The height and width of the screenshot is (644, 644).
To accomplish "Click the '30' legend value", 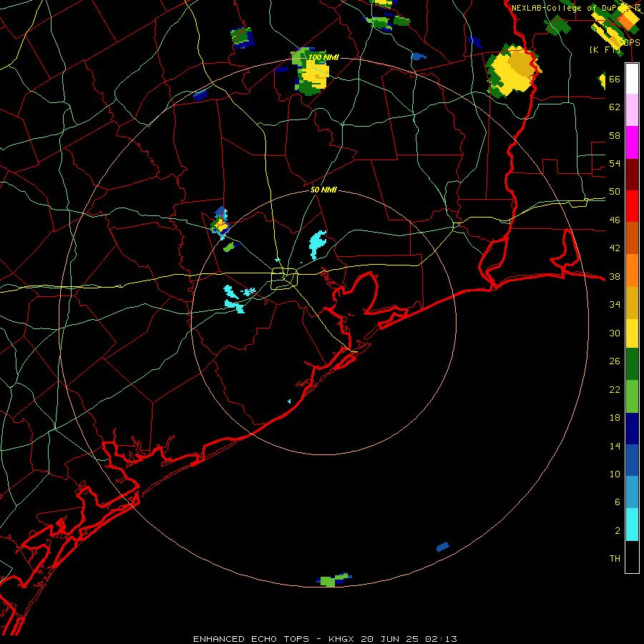I will (615, 333).
